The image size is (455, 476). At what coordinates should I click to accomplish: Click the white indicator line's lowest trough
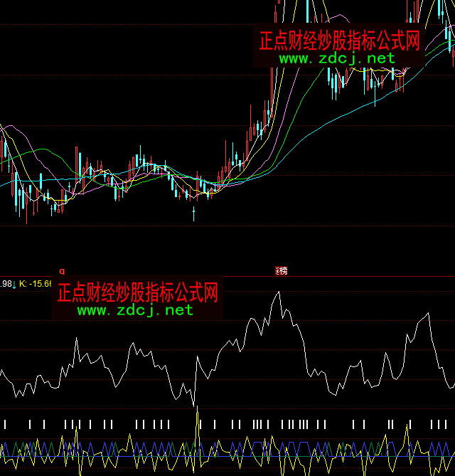193,406
